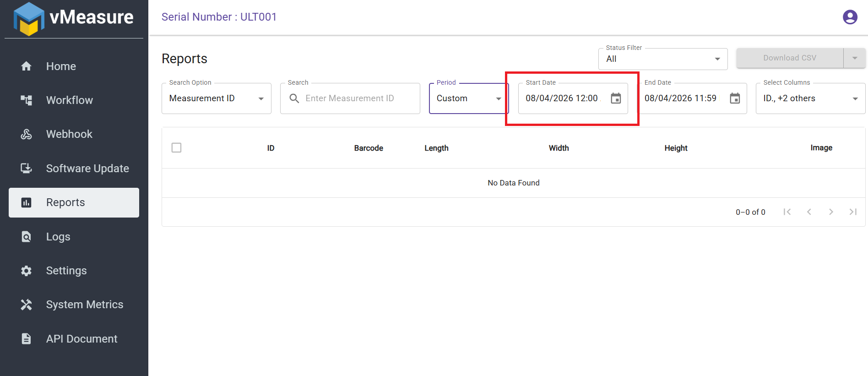Open the Select Columns dropdown
This screenshot has height=376, width=868.
coord(810,98)
